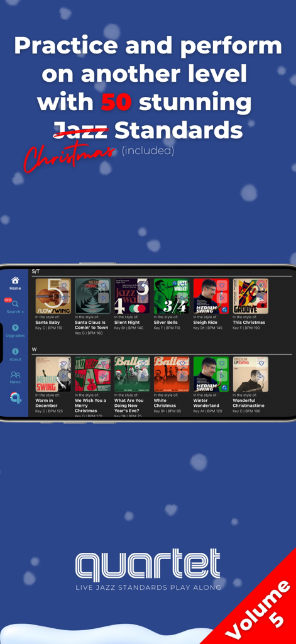
Task: Favorite Santa Claus Is Comin' to Town heart
Action: pyautogui.click(x=104, y=286)
